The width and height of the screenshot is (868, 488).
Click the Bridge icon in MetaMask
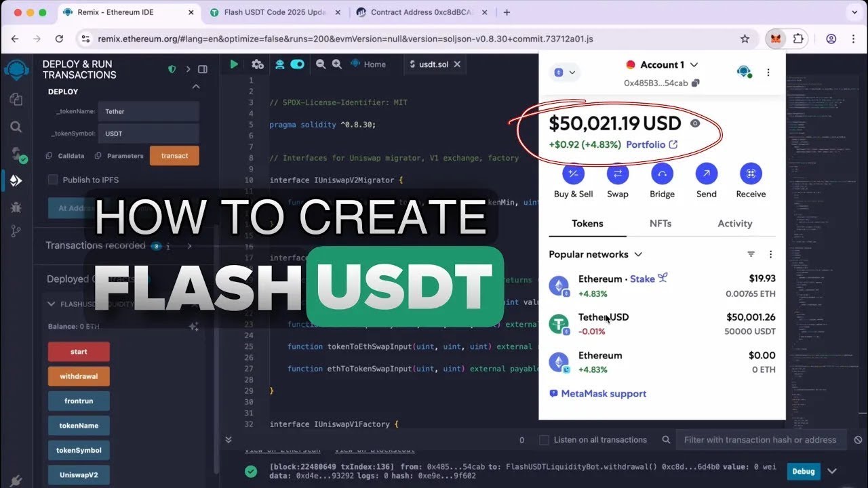[x=662, y=174]
